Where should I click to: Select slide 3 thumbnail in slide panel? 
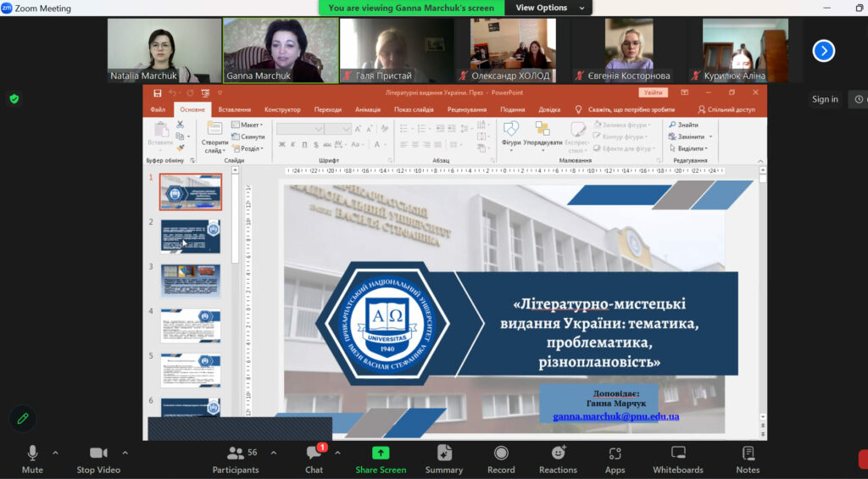[x=191, y=281]
